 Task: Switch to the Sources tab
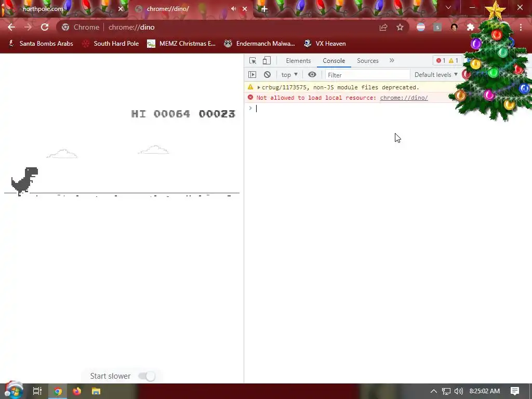367,61
